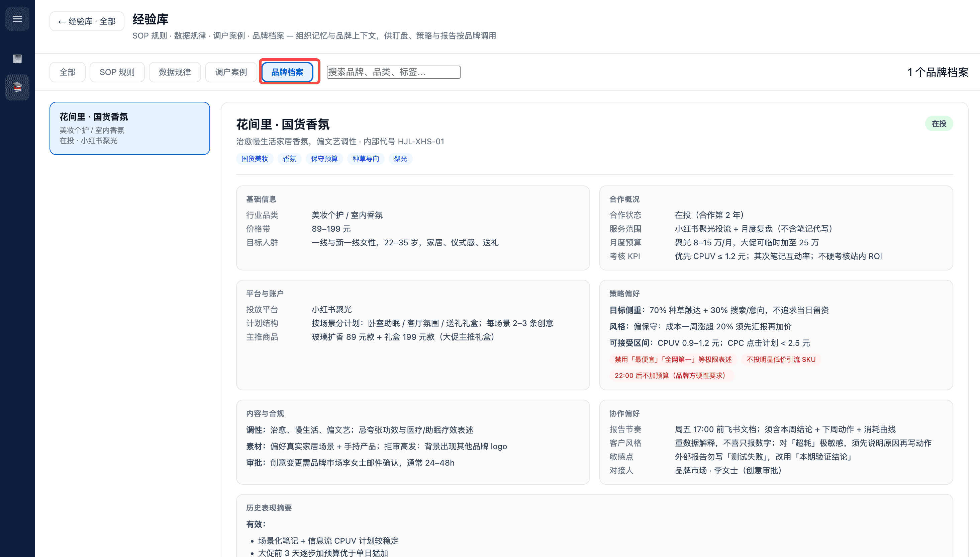Click the 经验库 page title
Screen dimensions: 980x557
[x=150, y=19]
